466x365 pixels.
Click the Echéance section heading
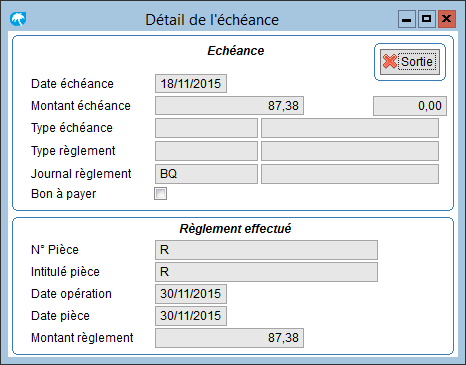tap(236, 51)
